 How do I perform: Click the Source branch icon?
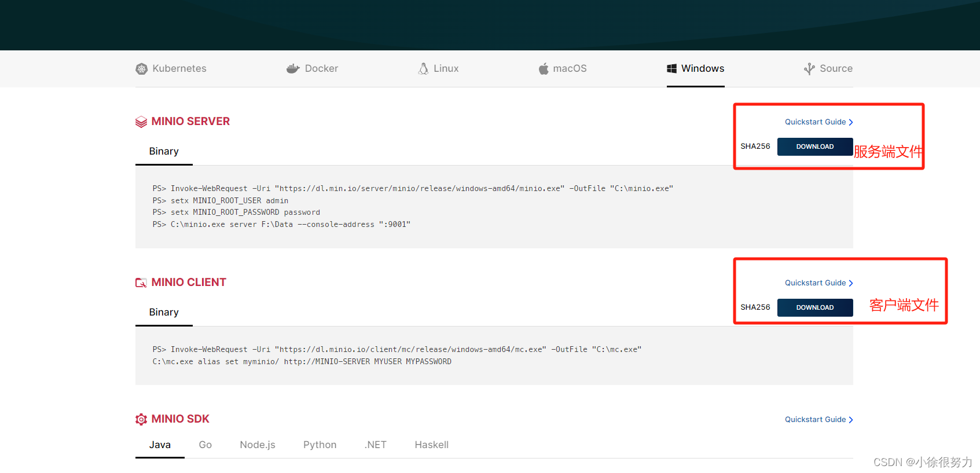tap(809, 69)
